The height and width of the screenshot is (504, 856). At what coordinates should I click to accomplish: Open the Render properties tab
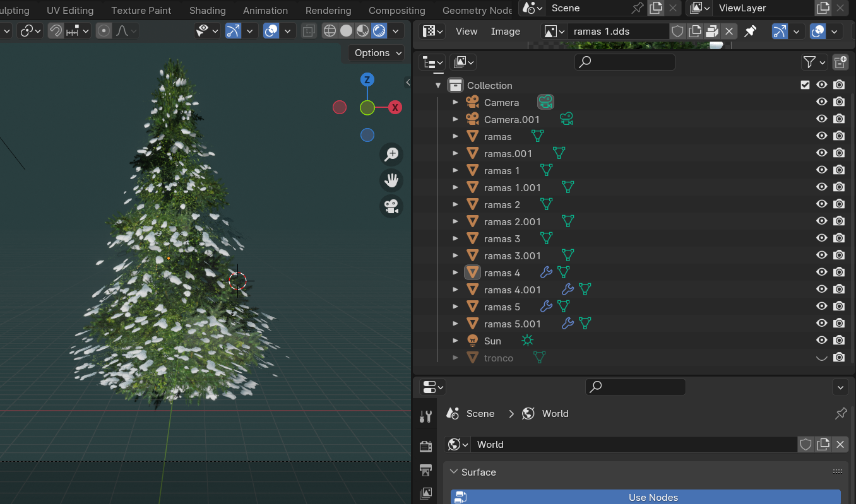coord(425,446)
